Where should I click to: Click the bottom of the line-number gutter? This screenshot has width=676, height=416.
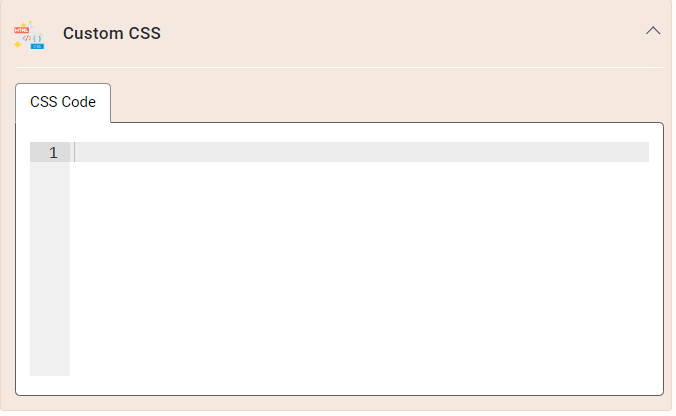coord(50,371)
